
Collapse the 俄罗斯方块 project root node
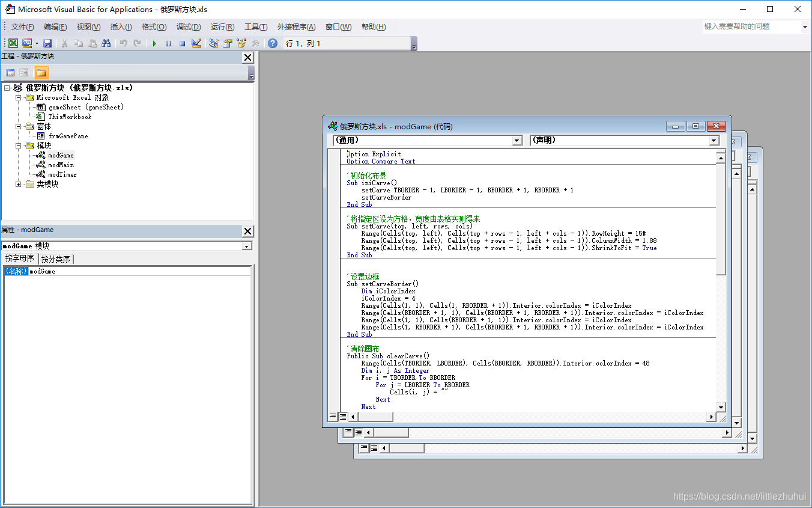click(7, 88)
